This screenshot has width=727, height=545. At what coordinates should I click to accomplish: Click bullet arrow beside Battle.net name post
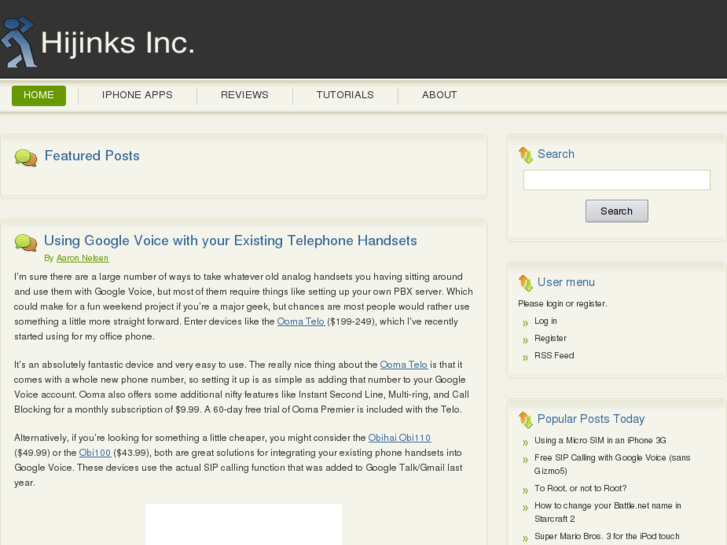coord(525,507)
